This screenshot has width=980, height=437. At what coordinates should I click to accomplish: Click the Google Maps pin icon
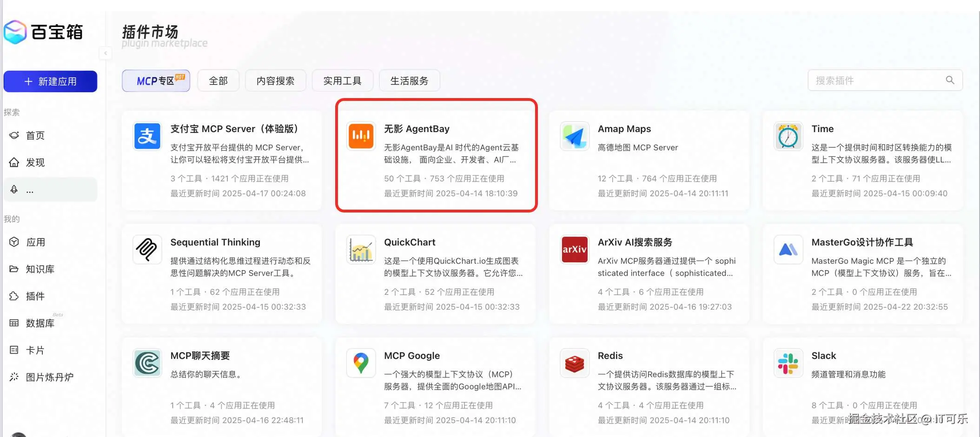pos(361,363)
